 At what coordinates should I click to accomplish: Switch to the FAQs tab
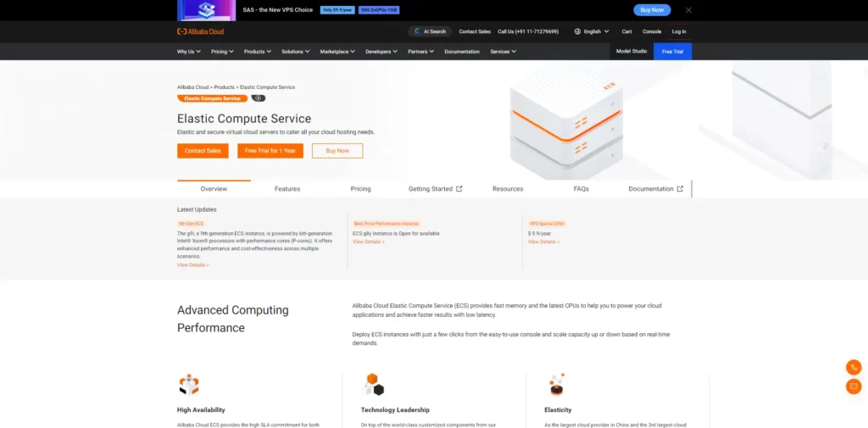pyautogui.click(x=581, y=189)
